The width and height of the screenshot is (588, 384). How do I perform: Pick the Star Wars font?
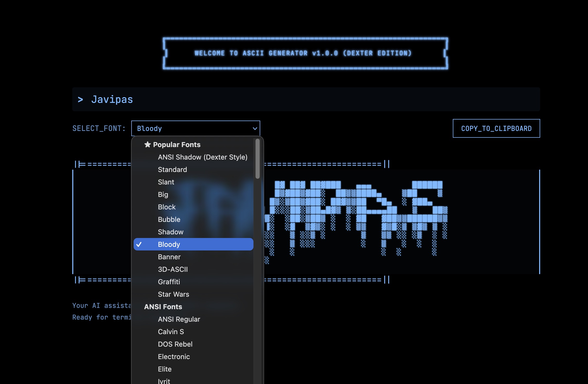(173, 294)
